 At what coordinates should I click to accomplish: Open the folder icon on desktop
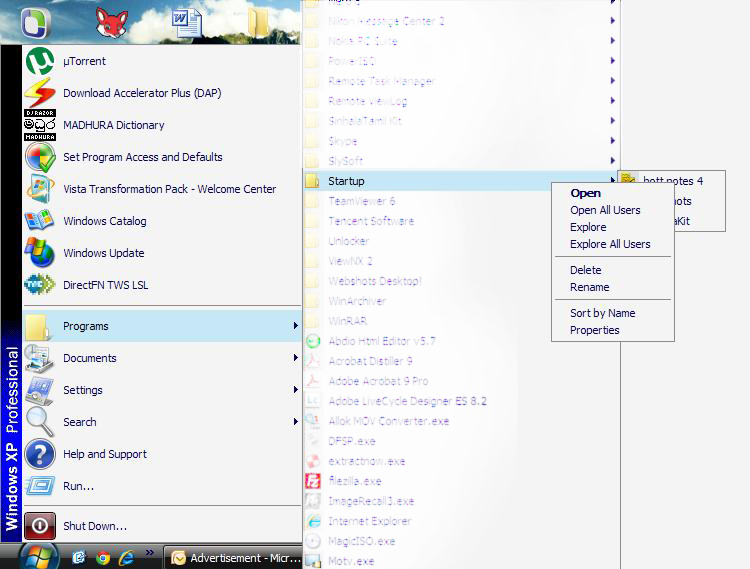tap(259, 22)
